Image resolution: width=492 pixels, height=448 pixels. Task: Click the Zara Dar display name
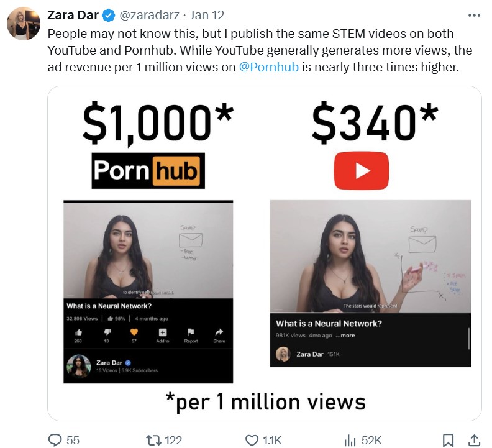pos(73,15)
